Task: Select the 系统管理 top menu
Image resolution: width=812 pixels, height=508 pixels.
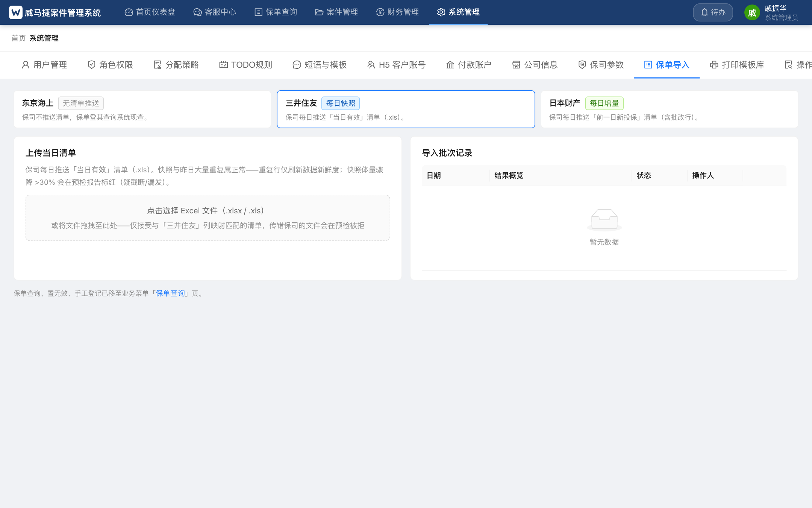Action: click(458, 12)
